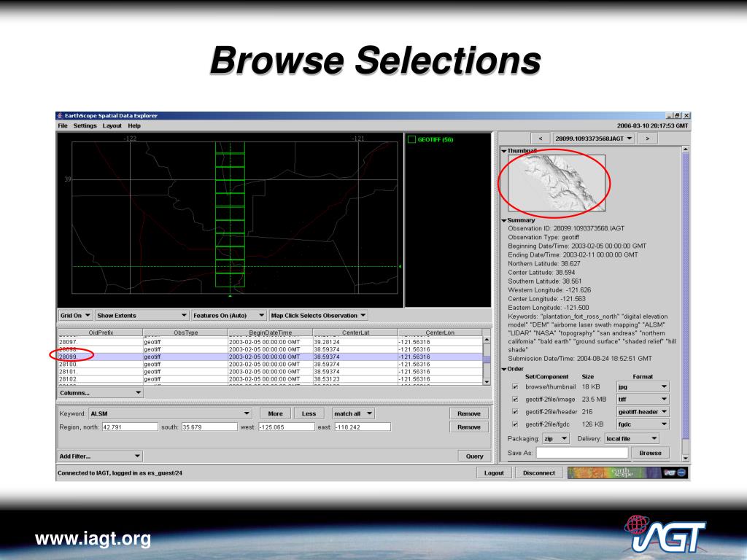Select the row with OidPrefix 28099.
This screenshot has height=560, width=747.
pyautogui.click(x=270, y=357)
